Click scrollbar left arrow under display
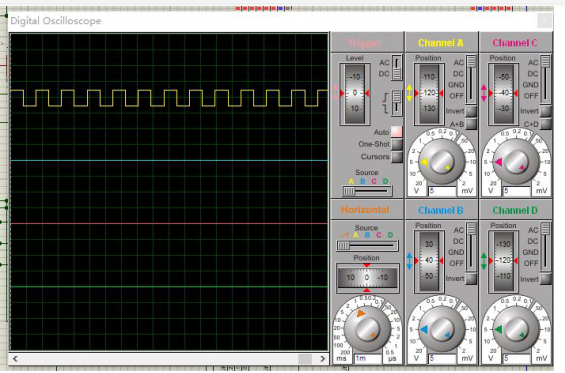This screenshot has height=373, width=565. coord(15,359)
